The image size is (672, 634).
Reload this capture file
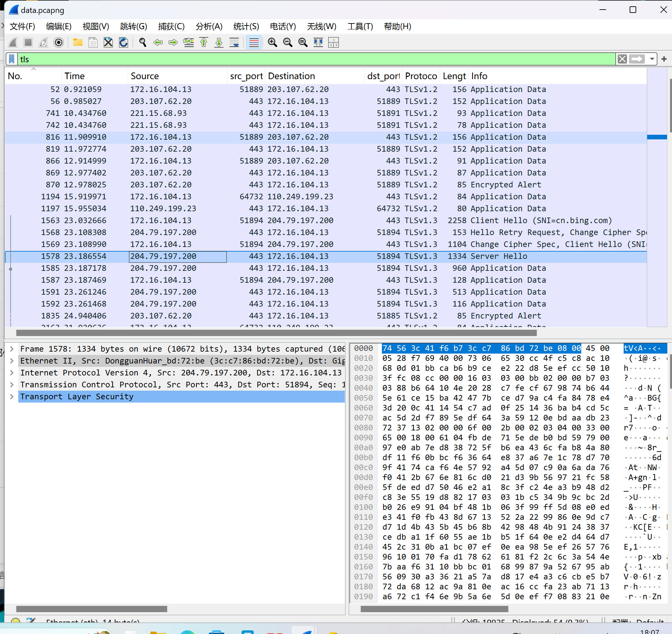(124, 42)
